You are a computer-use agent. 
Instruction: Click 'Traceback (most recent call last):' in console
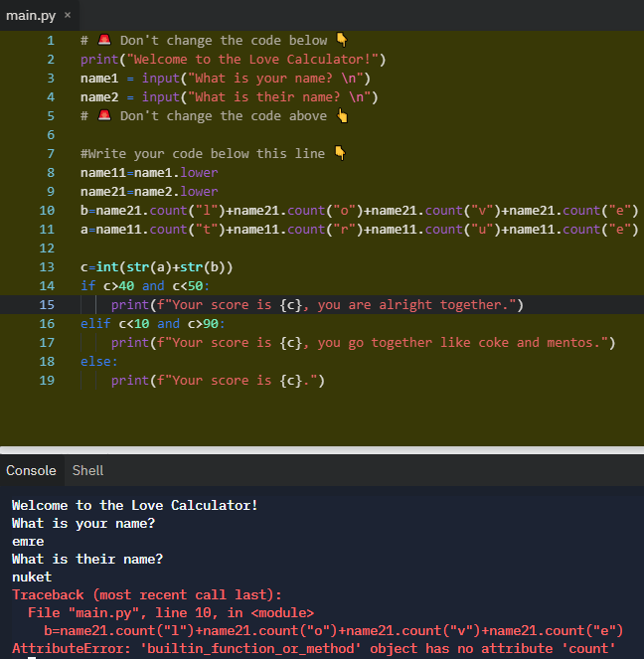tap(147, 594)
